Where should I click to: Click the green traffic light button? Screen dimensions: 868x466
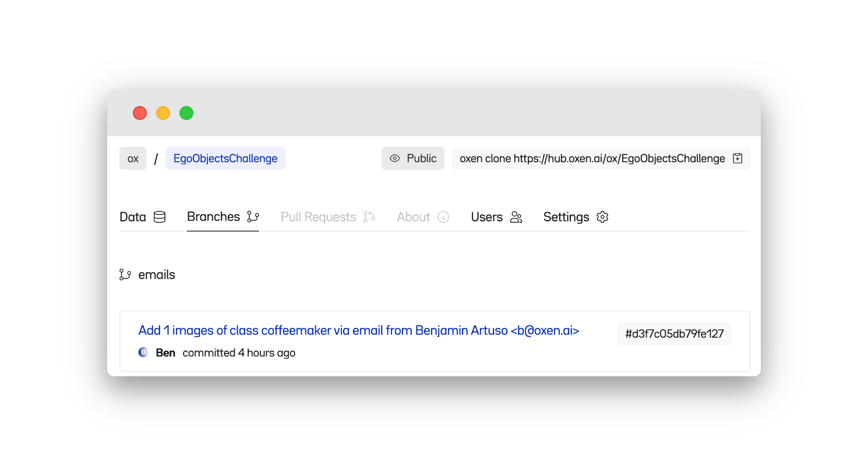(186, 112)
